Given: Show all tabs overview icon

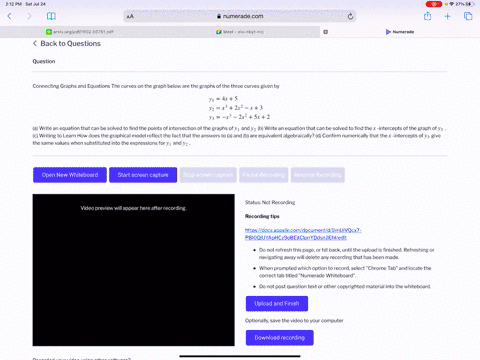Looking at the screenshot, I should pyautogui.click(x=468, y=16).
